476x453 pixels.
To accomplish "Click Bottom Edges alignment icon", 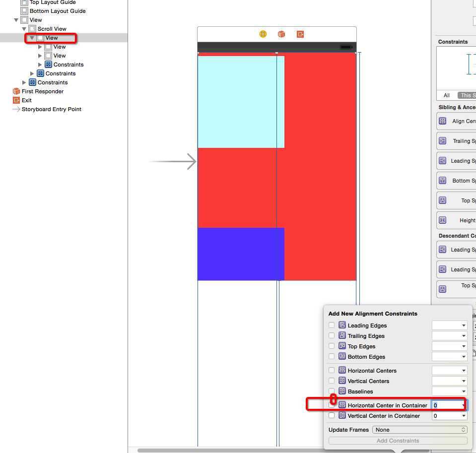I will click(x=342, y=356).
